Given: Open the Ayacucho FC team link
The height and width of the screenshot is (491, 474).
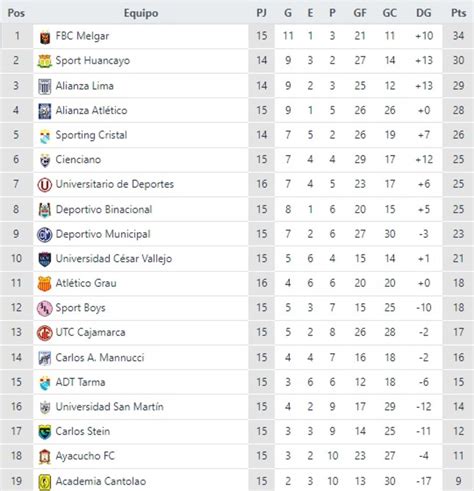Looking at the screenshot, I should pos(85,456).
